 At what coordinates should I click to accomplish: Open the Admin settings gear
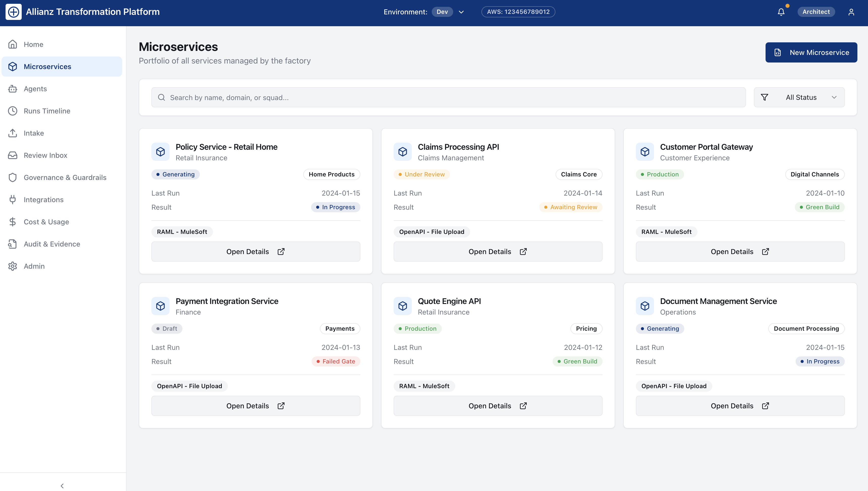coord(12,266)
